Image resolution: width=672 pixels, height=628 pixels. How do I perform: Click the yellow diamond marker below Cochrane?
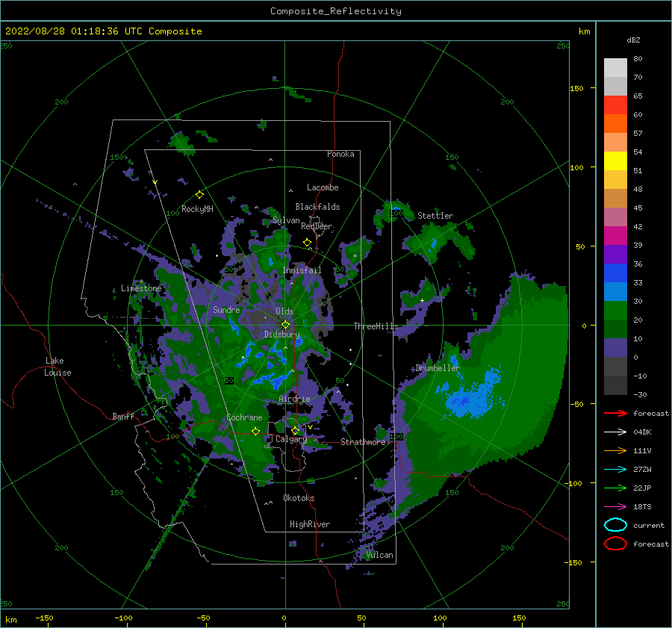(255, 432)
